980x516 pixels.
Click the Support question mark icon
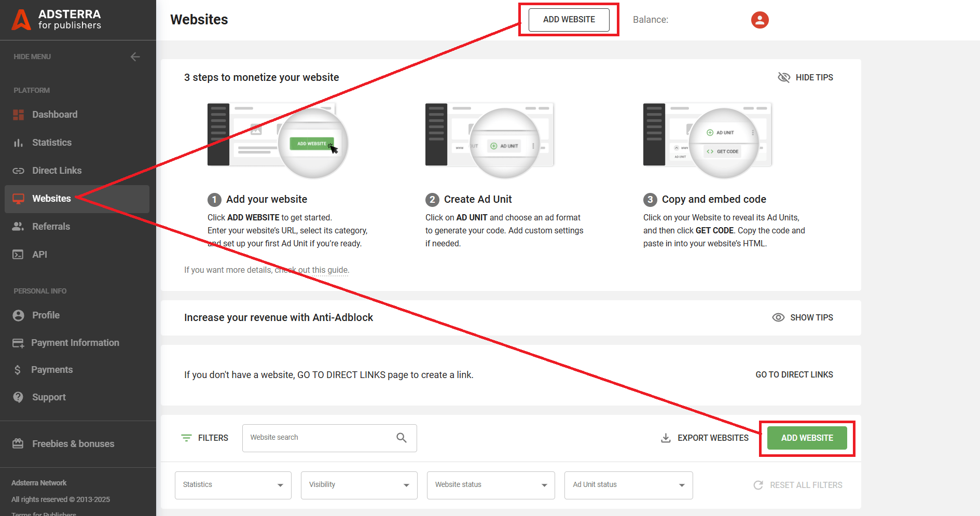point(18,397)
